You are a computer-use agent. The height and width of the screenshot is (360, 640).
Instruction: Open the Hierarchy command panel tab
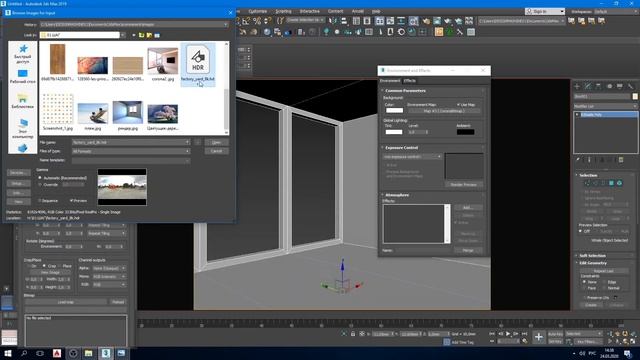[x=598, y=86]
